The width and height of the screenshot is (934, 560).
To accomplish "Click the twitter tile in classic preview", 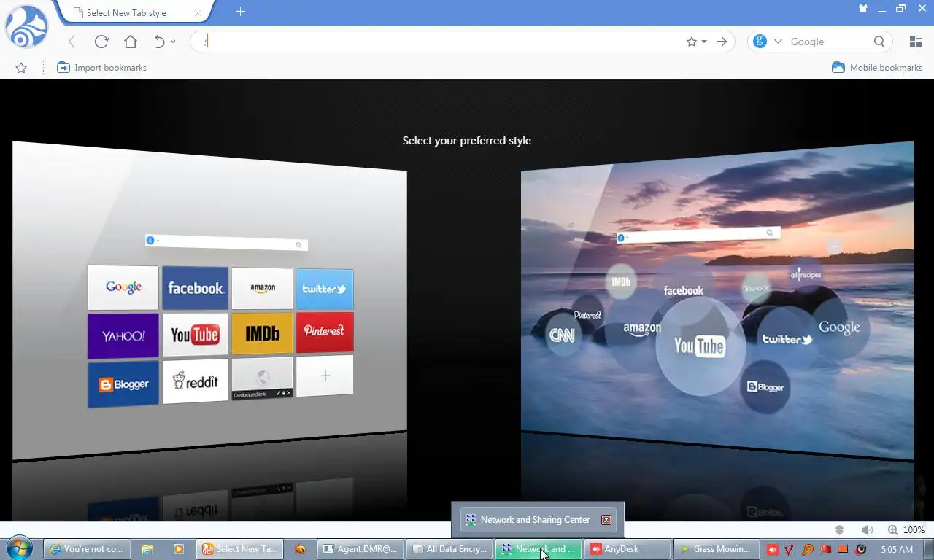I will click(x=325, y=289).
